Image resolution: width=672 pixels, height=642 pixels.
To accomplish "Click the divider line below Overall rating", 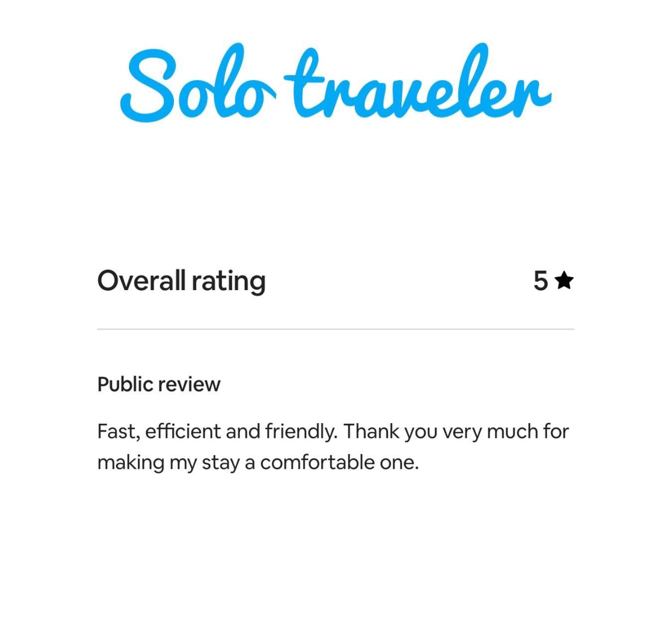I will (x=336, y=329).
